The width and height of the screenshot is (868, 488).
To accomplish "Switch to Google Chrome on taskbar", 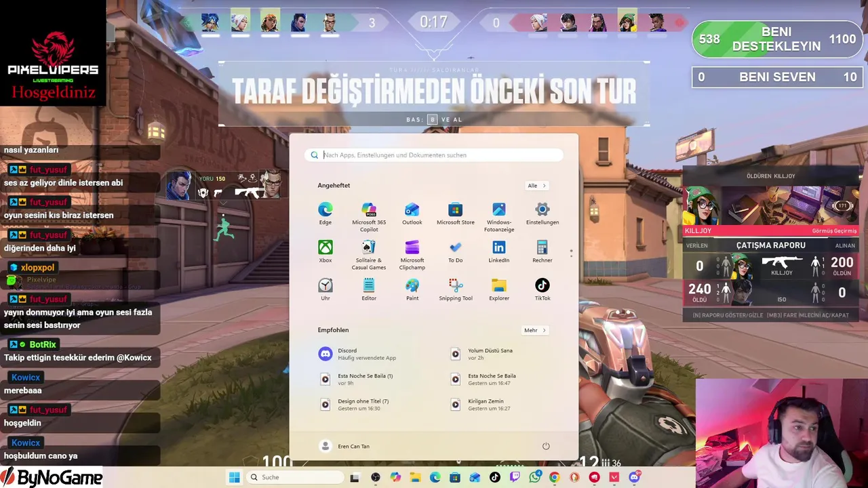I will 554,477.
